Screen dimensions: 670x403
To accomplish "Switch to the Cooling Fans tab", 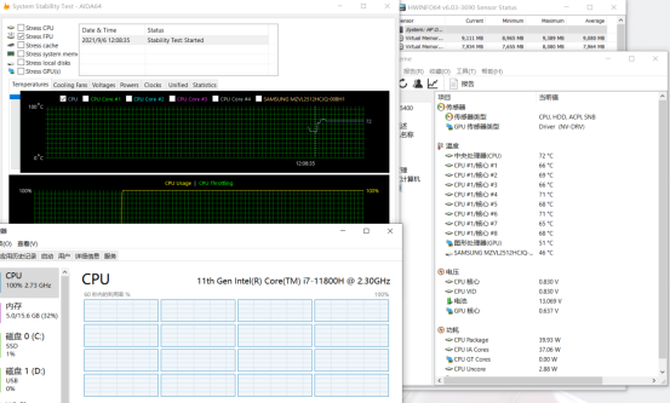I will coord(70,85).
